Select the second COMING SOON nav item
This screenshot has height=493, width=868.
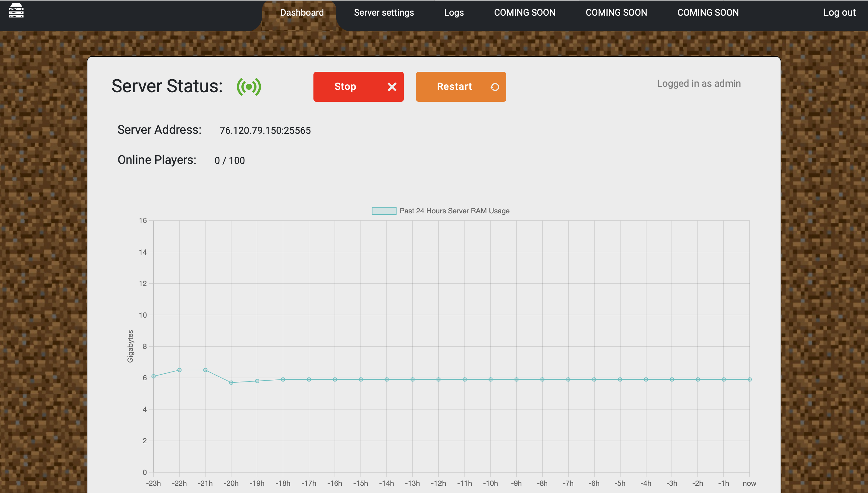pyautogui.click(x=616, y=13)
